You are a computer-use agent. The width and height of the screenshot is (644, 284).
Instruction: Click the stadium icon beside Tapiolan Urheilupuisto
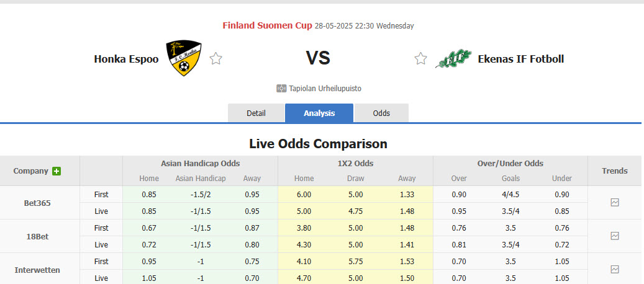281,89
